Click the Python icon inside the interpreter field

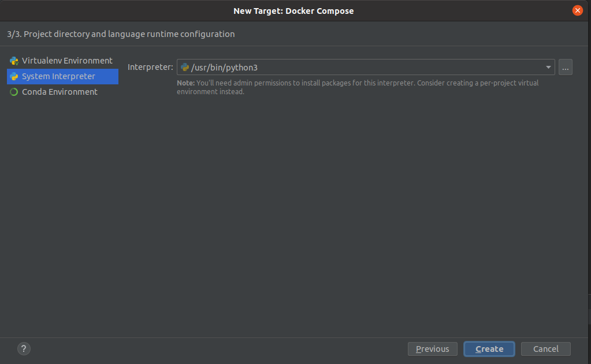click(x=185, y=67)
